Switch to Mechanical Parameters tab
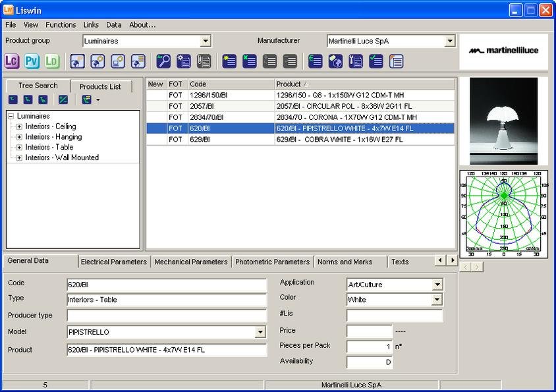Image resolution: width=556 pixels, height=392 pixels. [191, 262]
